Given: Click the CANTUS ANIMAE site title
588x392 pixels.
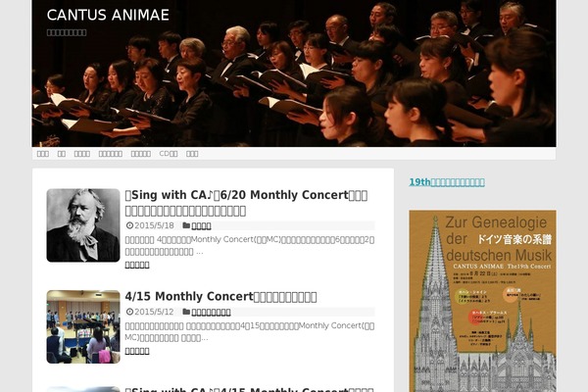Looking at the screenshot, I should 108,16.
